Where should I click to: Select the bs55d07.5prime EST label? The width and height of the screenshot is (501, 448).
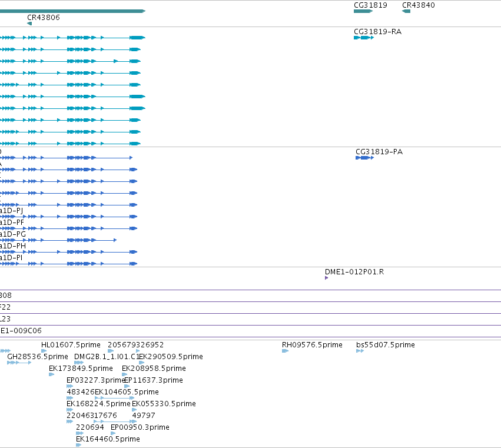point(386,345)
